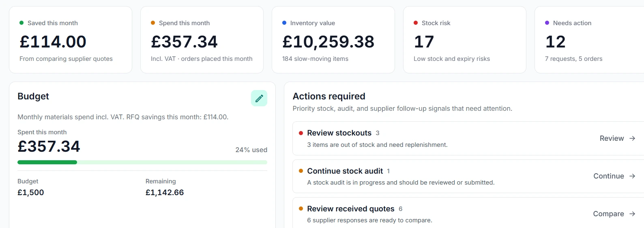Select the Review stockouts heading
This screenshot has width=644, height=228.
(x=339, y=133)
